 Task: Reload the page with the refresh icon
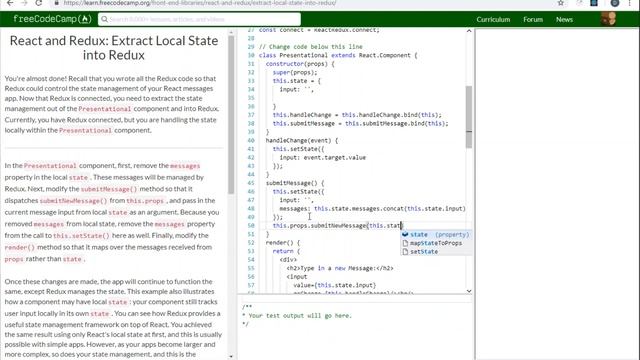[38, 3]
